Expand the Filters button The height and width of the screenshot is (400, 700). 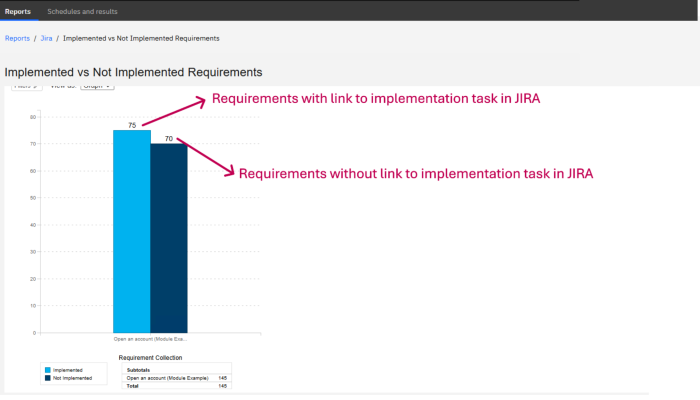[25, 87]
